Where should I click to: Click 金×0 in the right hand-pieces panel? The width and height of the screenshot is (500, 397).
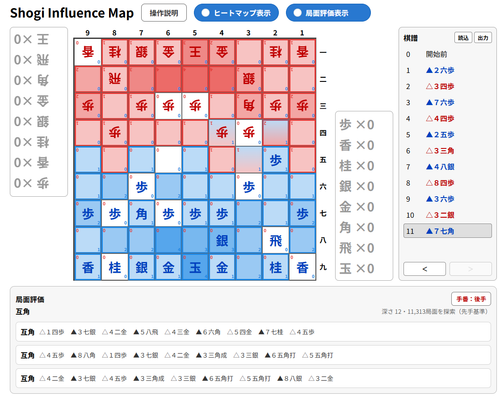click(357, 207)
